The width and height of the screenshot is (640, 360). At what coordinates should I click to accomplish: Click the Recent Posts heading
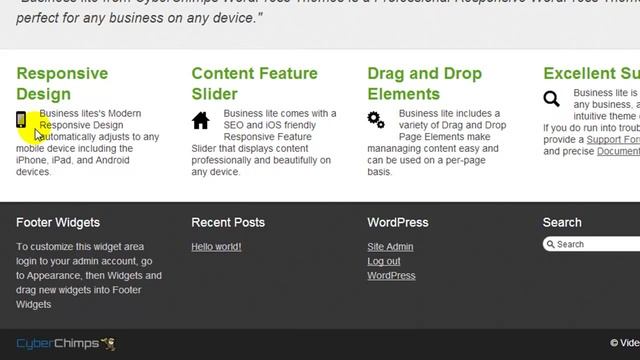(x=228, y=222)
